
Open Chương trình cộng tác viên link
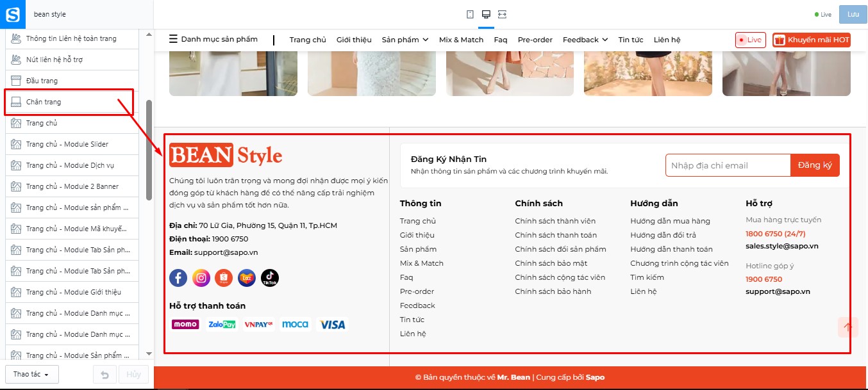coord(680,263)
